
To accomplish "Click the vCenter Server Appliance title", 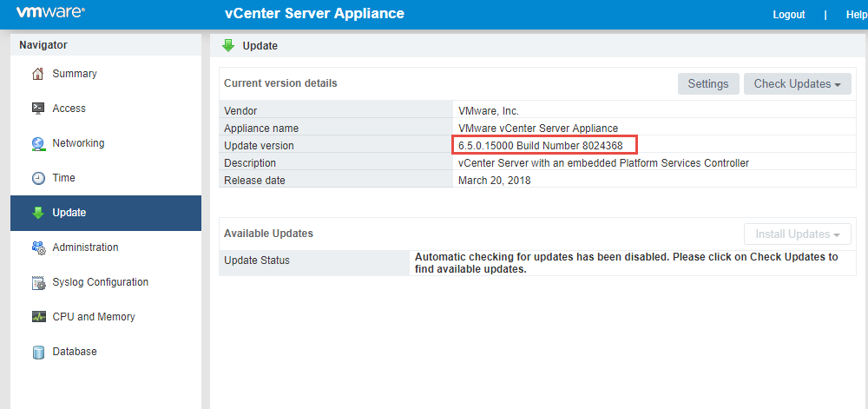I will (x=314, y=13).
